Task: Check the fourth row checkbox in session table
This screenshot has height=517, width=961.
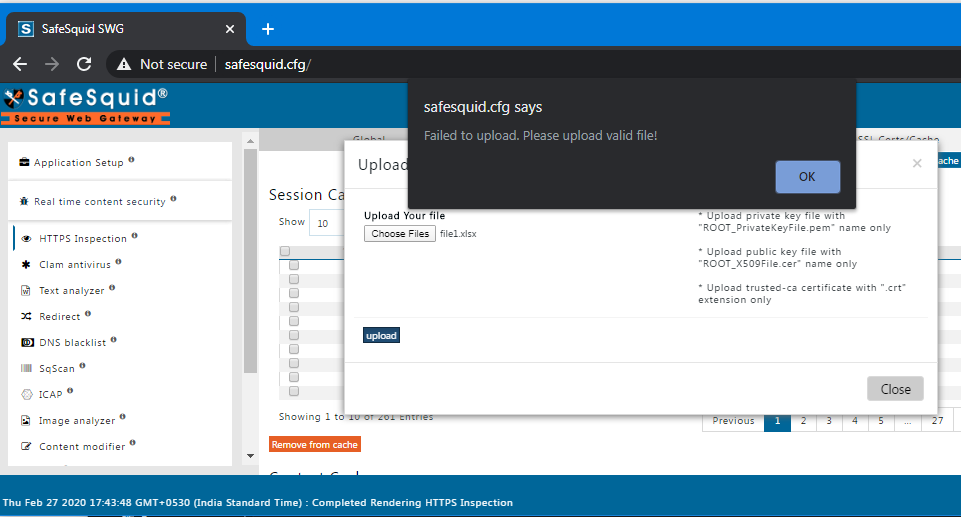Action: pyautogui.click(x=294, y=307)
